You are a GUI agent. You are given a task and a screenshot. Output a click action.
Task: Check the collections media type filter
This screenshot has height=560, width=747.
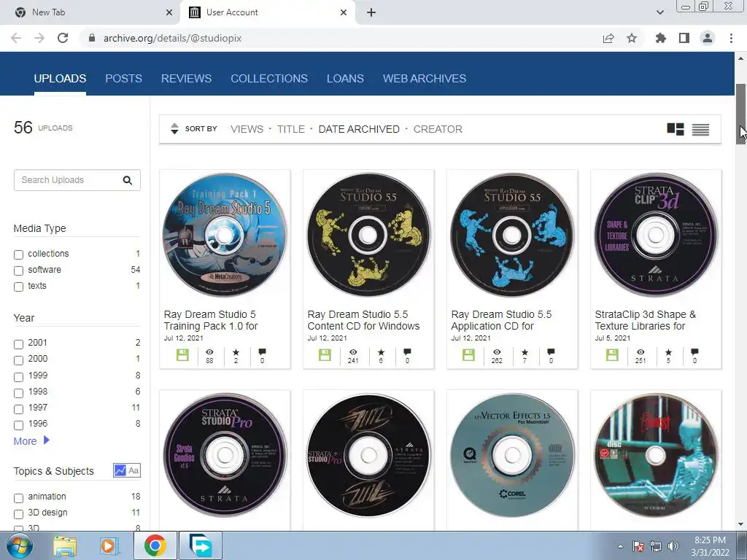point(18,254)
